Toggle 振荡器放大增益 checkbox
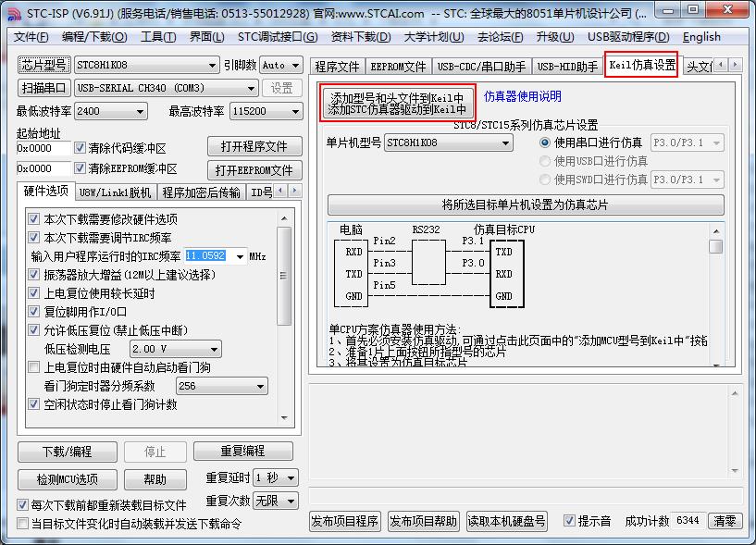The width and height of the screenshot is (756, 545). (33, 275)
